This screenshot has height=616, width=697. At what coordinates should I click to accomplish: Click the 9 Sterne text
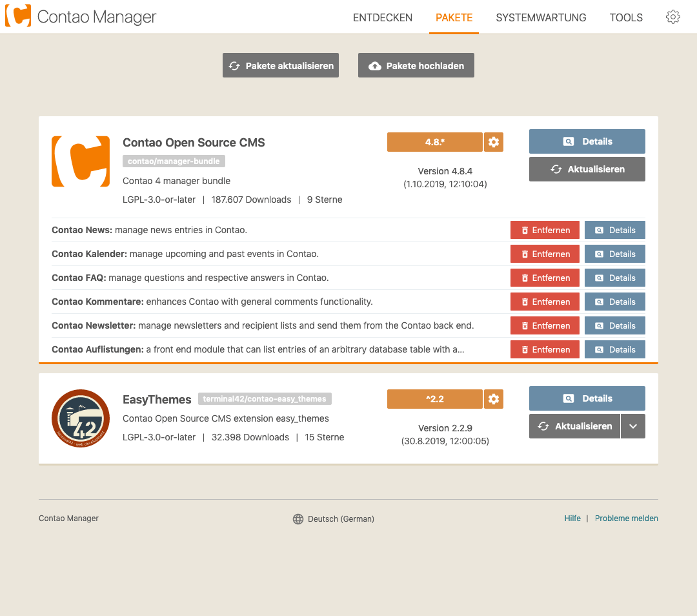point(325,200)
